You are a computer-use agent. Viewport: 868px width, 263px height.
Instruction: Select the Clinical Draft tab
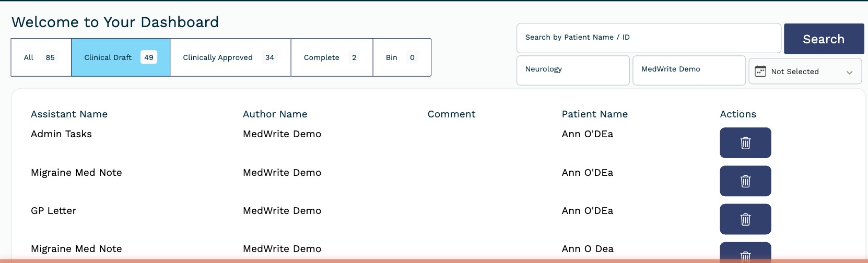(121, 57)
